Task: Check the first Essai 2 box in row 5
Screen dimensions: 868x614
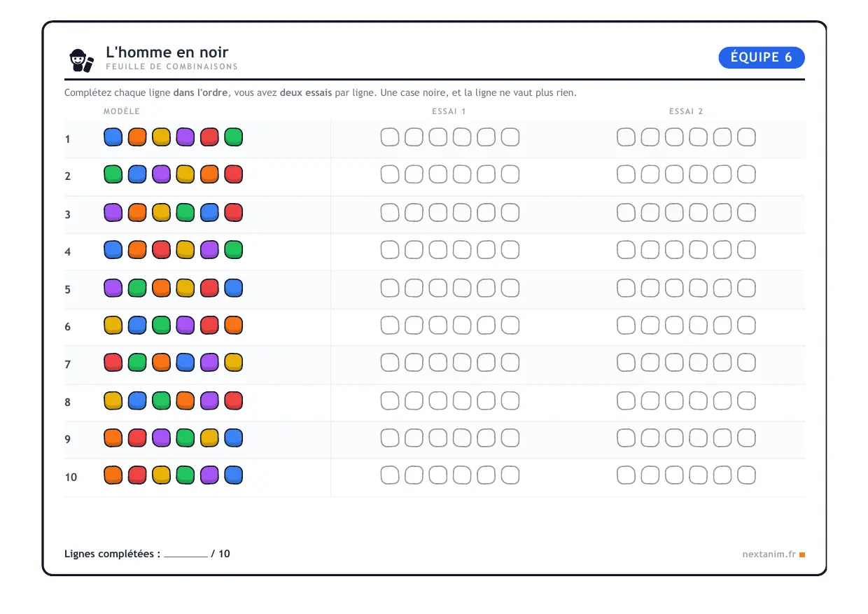Action: [626, 288]
